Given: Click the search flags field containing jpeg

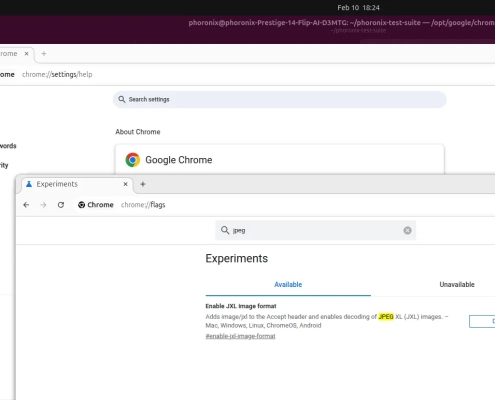Looking at the screenshot, I should click(x=315, y=230).
